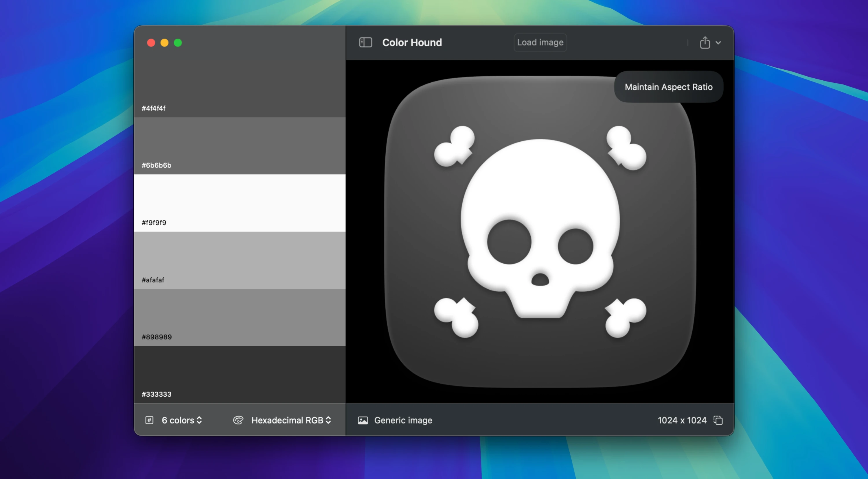Screen dimensions: 868x479
Task: Click the share export icon
Action: click(x=705, y=43)
